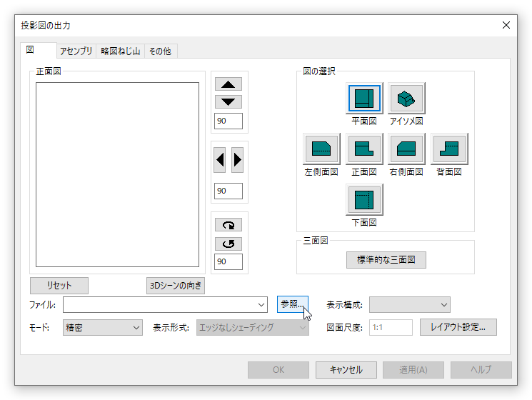
Task: Click the vertical rotation angle field
Action: (x=229, y=121)
